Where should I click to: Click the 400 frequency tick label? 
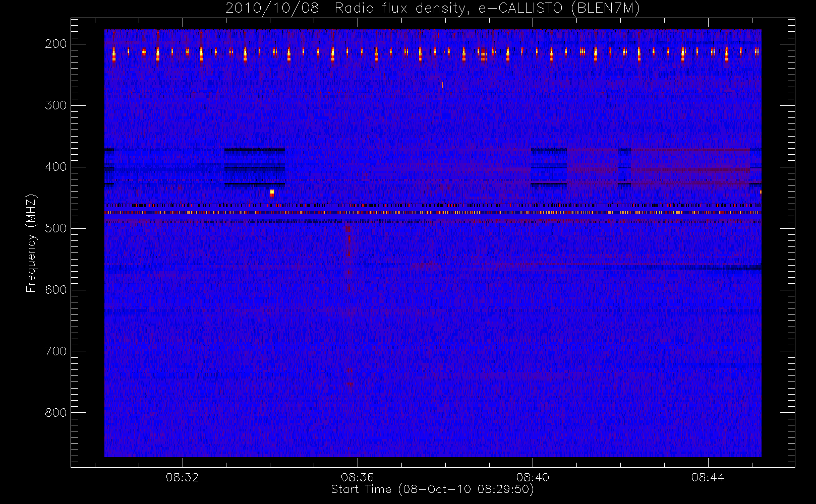click(56, 167)
